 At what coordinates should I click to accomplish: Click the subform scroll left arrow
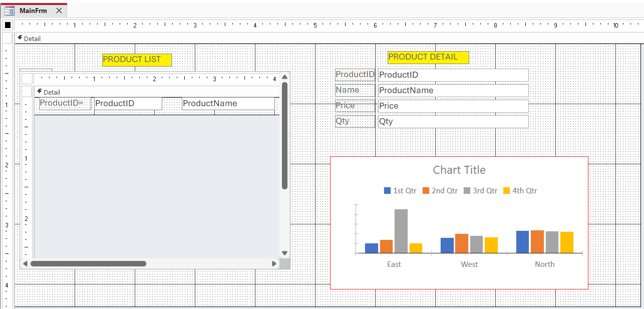click(x=25, y=263)
